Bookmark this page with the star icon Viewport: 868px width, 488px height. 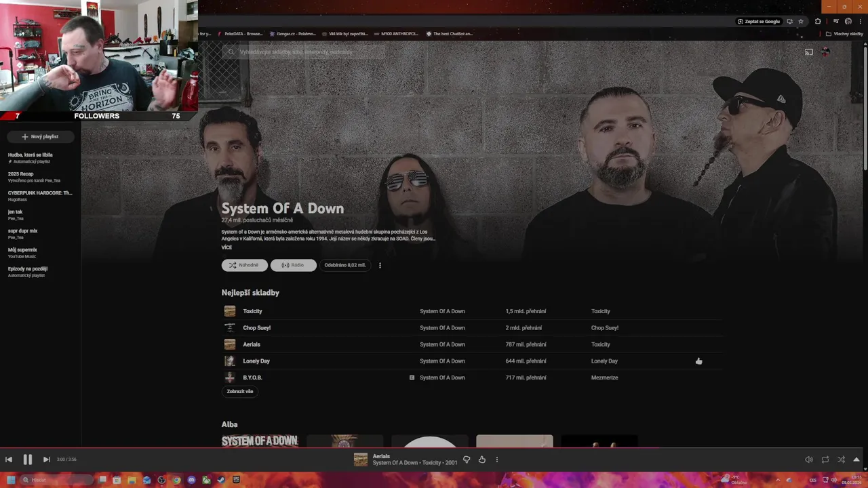[801, 21]
